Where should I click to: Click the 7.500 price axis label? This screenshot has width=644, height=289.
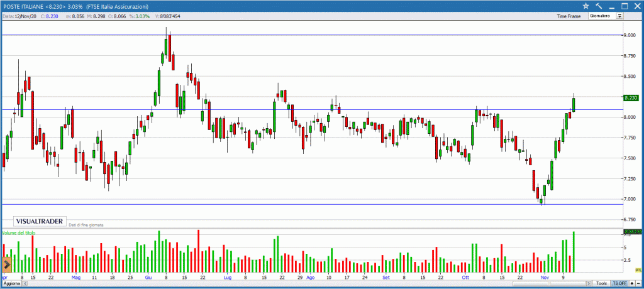click(x=630, y=158)
